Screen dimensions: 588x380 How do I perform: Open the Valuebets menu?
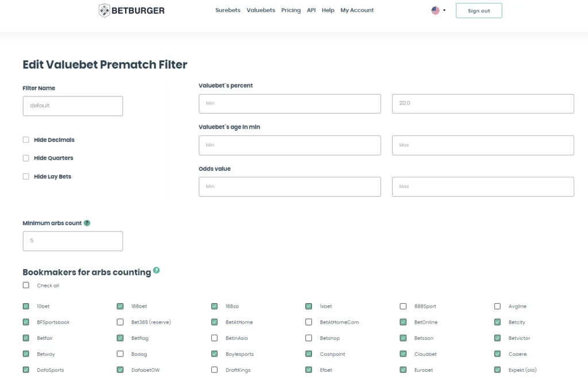(261, 10)
